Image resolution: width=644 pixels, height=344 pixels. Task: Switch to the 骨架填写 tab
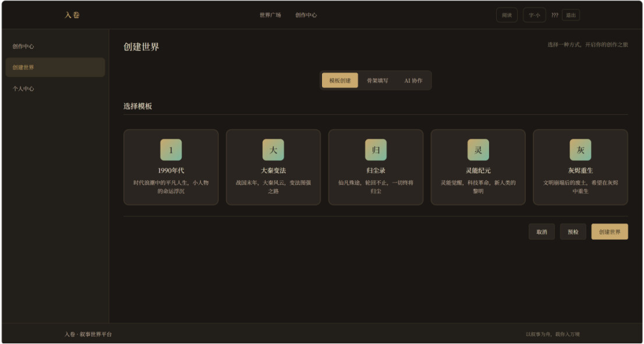pyautogui.click(x=377, y=80)
